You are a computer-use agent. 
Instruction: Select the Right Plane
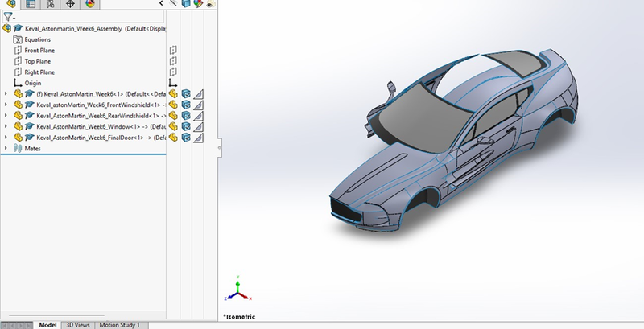pyautogui.click(x=39, y=72)
